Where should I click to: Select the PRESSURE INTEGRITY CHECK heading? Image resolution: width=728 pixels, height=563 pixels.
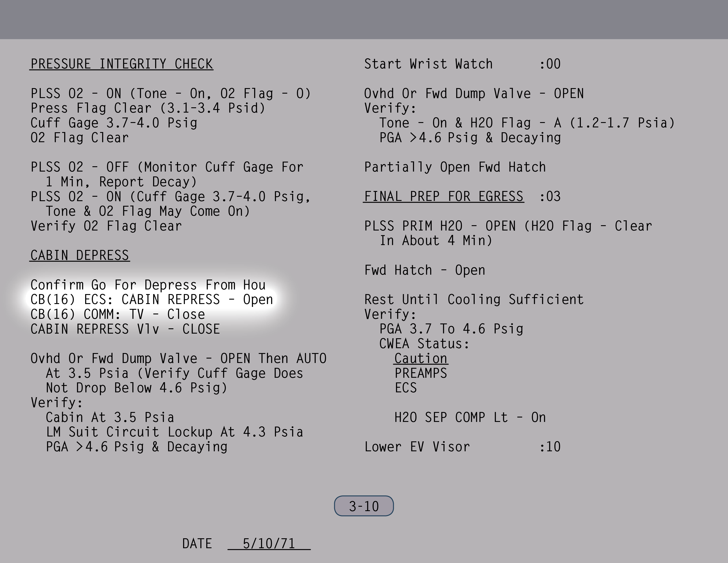click(122, 64)
